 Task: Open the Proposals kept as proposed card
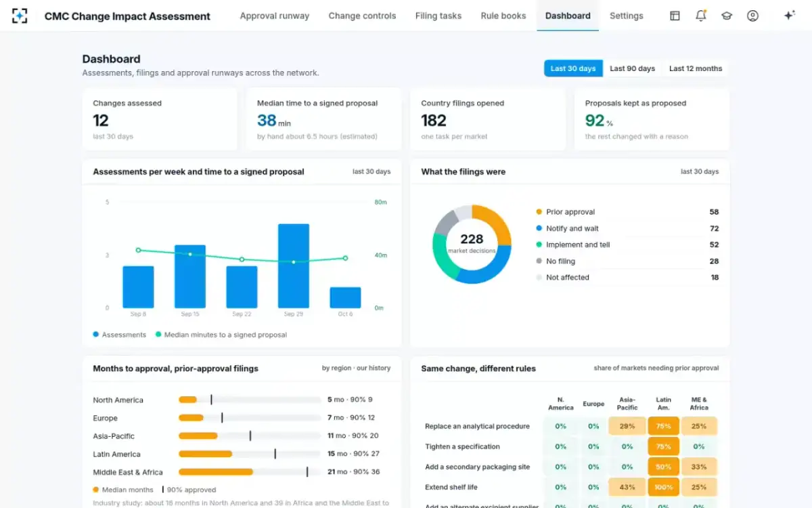click(x=652, y=119)
